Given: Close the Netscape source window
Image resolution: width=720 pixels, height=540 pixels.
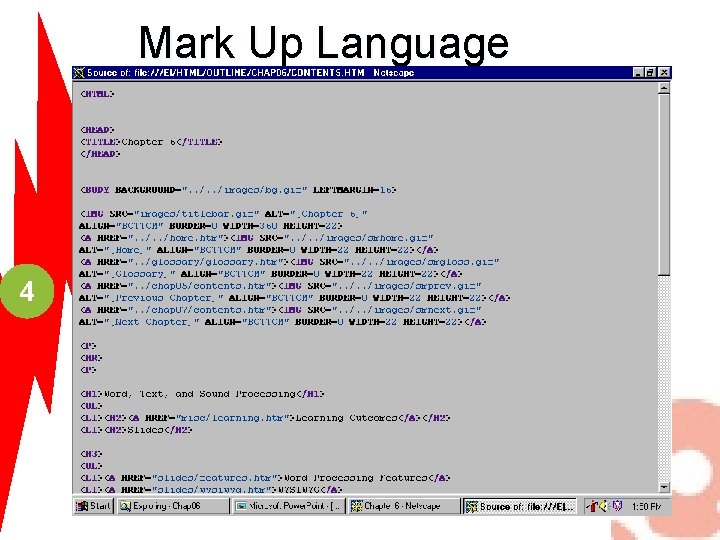Looking at the screenshot, I should [x=664, y=73].
